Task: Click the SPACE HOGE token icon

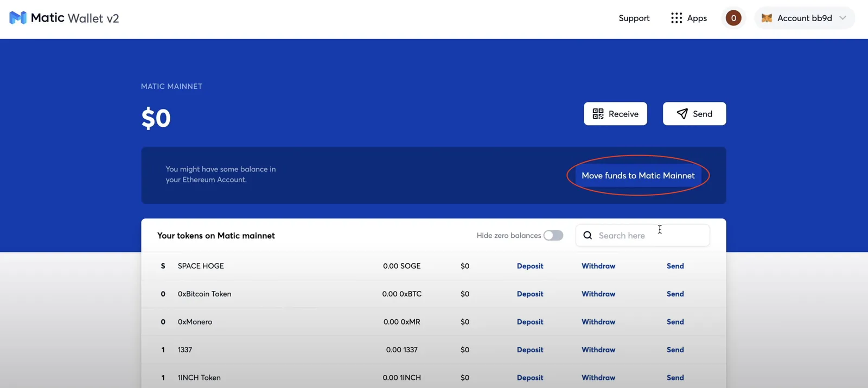Action: 163,266
